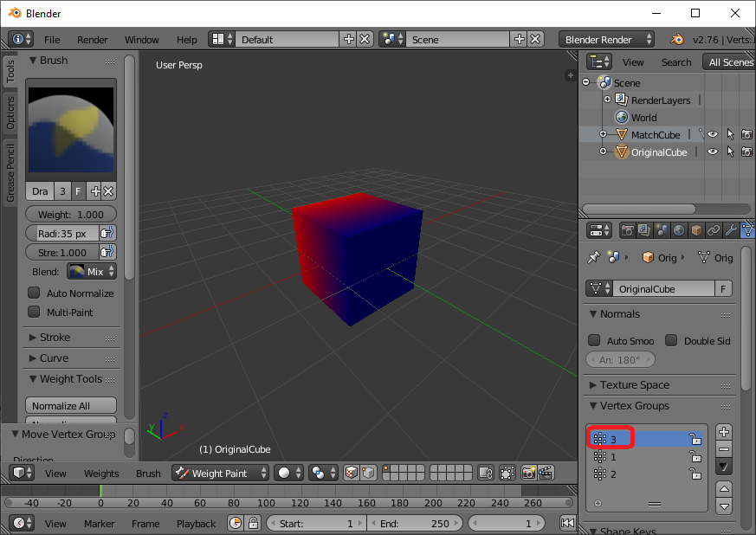Add a new screen layout with plus

click(349, 40)
